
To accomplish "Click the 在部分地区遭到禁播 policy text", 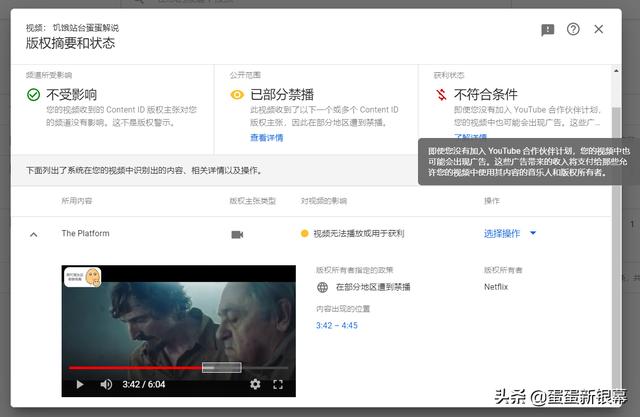I will coord(373,287).
